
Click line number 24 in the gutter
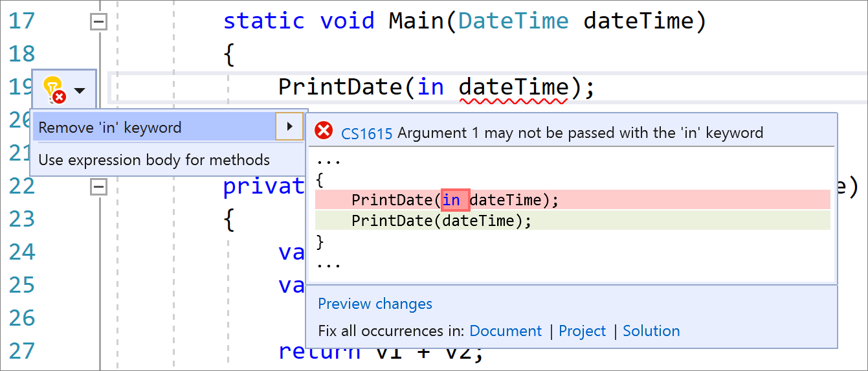21,252
